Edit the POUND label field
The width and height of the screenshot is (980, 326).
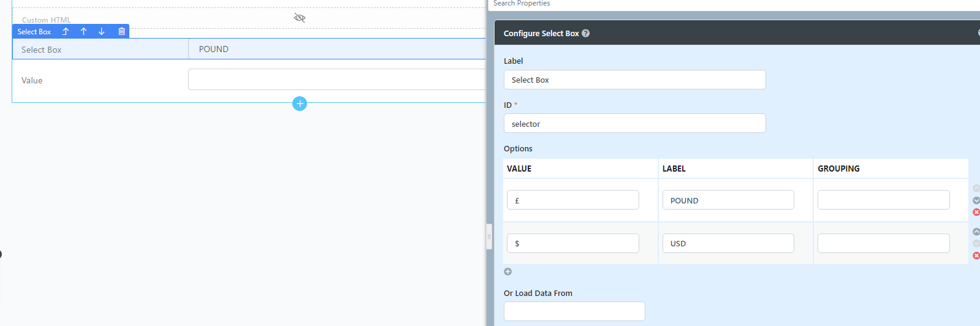pos(728,200)
